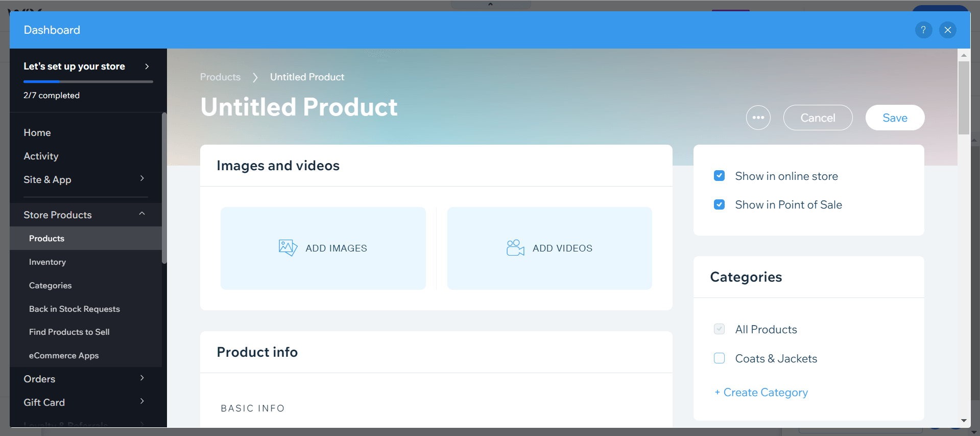
Task: Check the Coats & Jackets category
Action: click(x=719, y=358)
